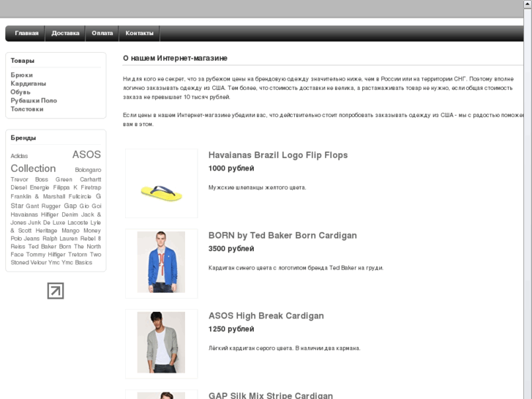This screenshot has width=532, height=399.
Task: Open Havaianas Brazil Logo Flip Flops title
Action: 278,155
